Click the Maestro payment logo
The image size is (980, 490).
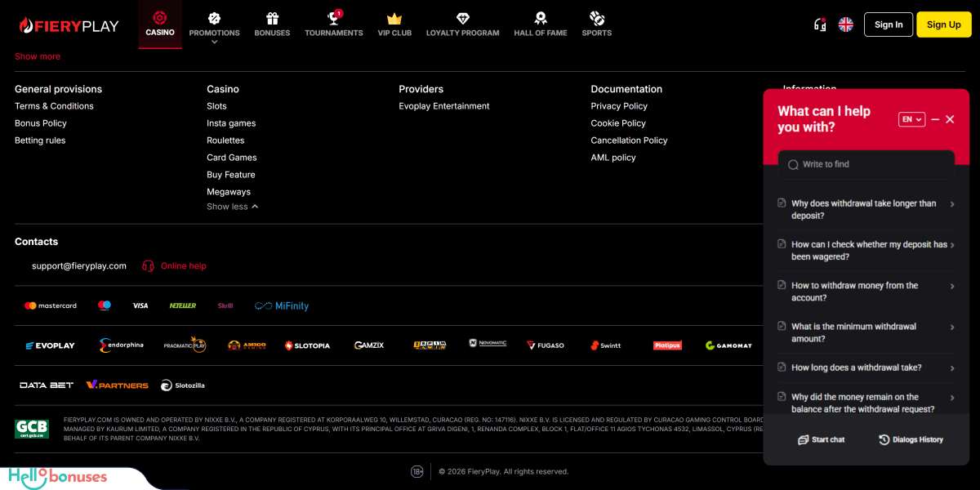coord(105,305)
